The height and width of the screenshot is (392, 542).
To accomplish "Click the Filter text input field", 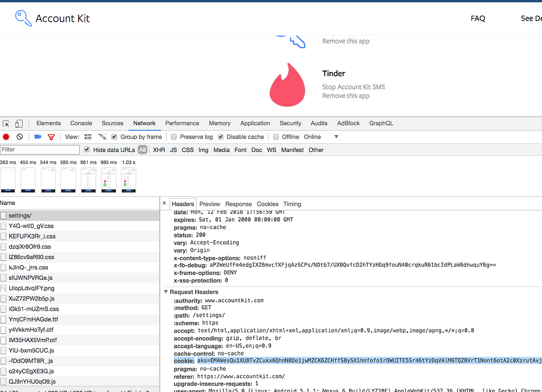I will point(40,150).
